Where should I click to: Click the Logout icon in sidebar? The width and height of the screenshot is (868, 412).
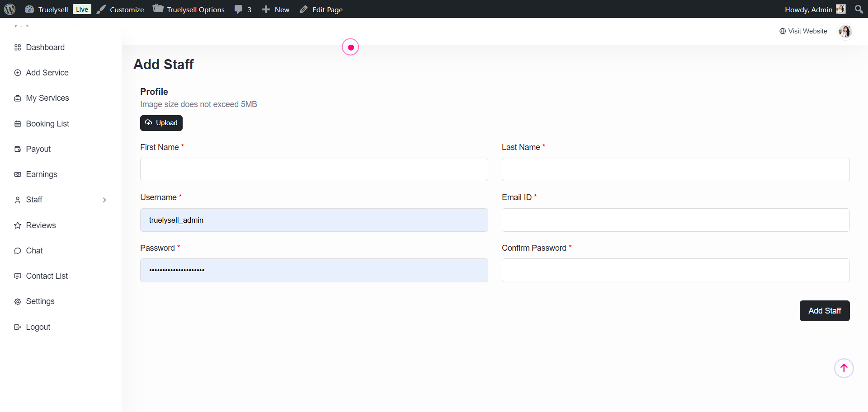click(18, 327)
